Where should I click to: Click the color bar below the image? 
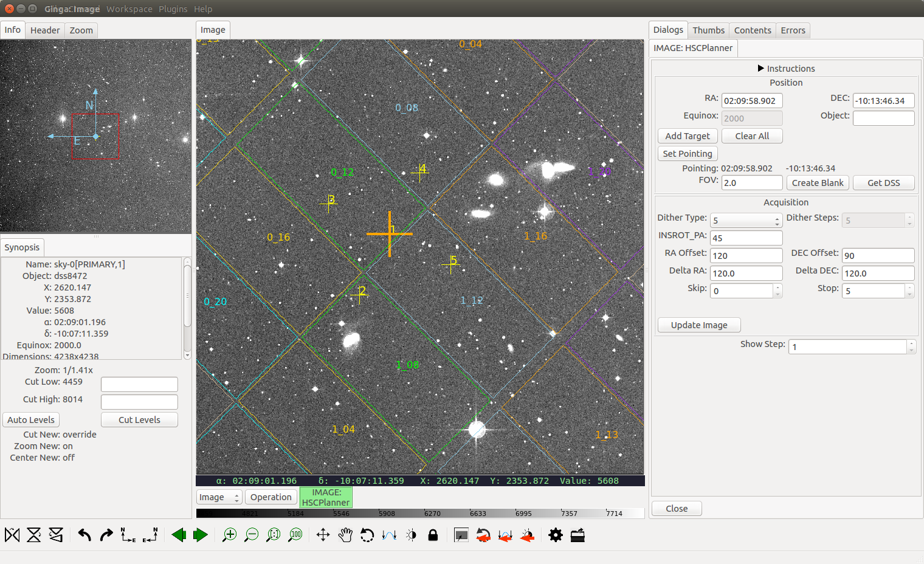coord(419,514)
